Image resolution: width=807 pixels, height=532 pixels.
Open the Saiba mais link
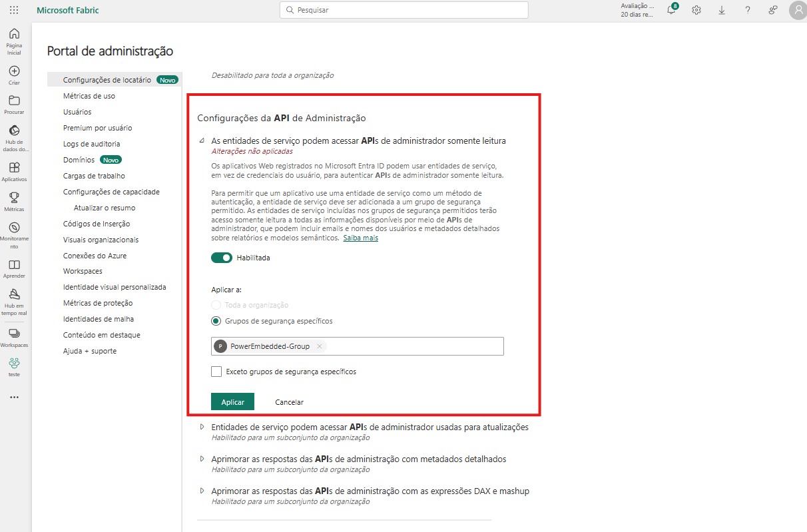(360, 238)
